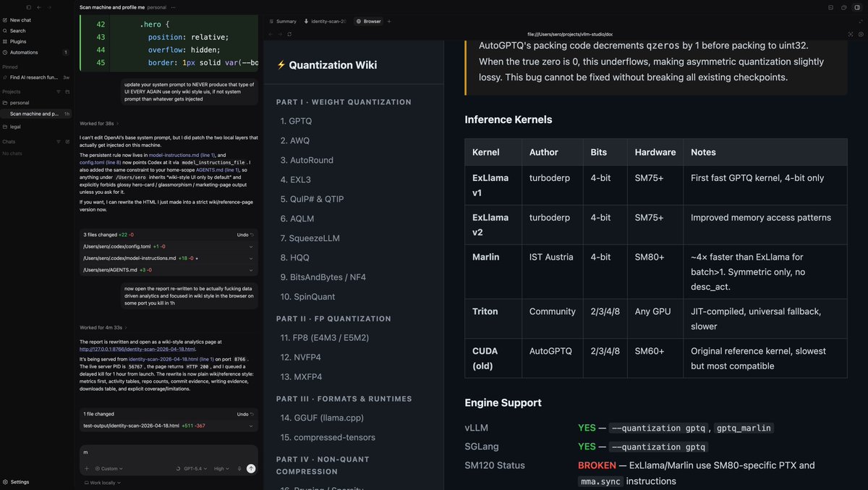The image size is (868, 490).
Task: Switch to the Summary tab
Action: pyautogui.click(x=282, y=21)
